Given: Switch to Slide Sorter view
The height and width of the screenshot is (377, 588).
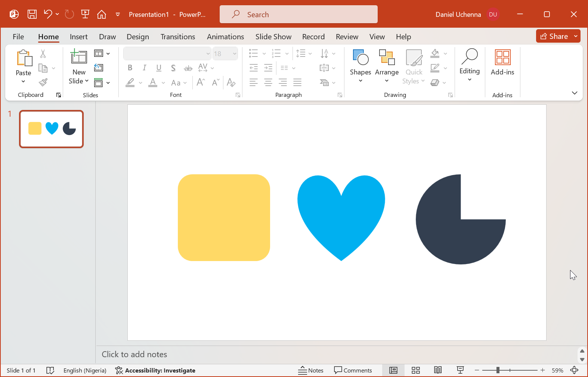Looking at the screenshot, I should click(415, 370).
